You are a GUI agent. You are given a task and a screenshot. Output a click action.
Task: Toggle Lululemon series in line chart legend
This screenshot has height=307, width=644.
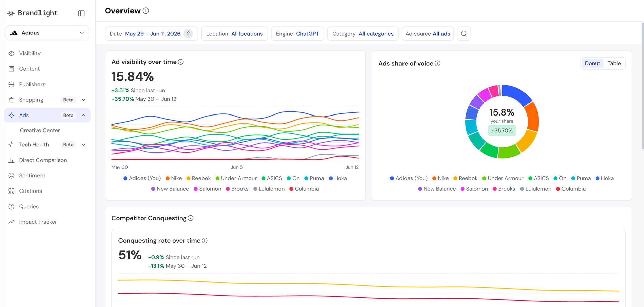point(269,189)
